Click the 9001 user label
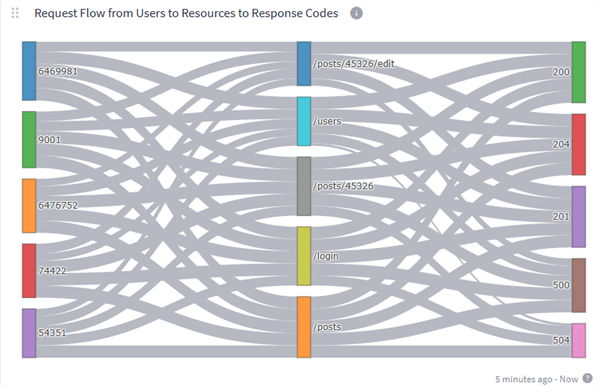 point(49,139)
